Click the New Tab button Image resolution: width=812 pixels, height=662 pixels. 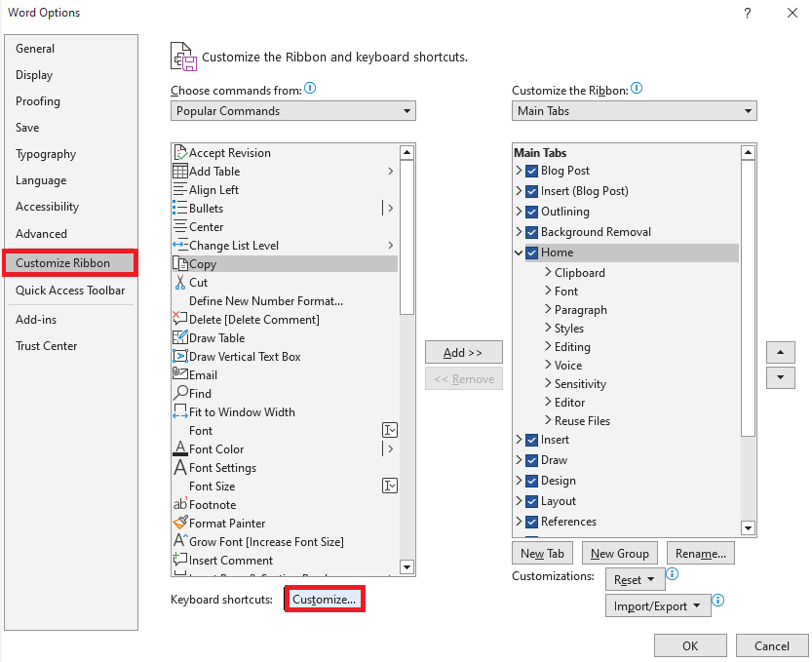[542, 553]
